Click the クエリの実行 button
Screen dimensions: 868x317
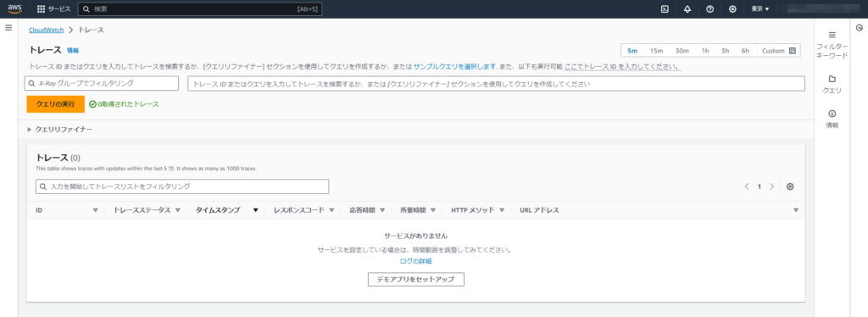[55, 104]
